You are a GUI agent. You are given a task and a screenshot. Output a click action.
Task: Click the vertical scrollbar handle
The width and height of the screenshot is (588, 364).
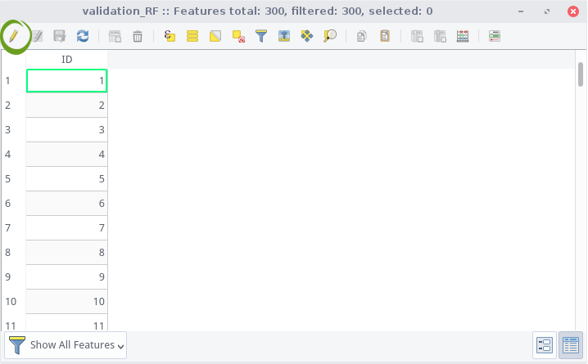click(581, 74)
